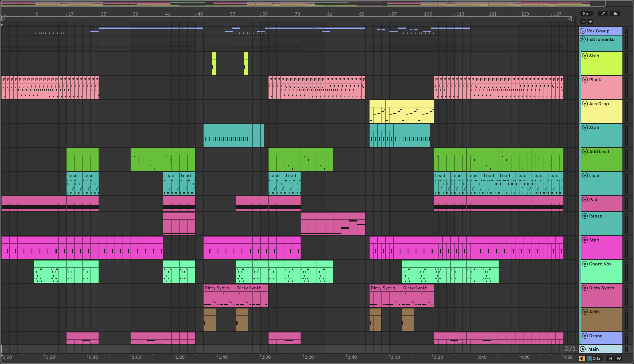634x364 pixels.
Task: Click the Set locator button
Action: pos(586,14)
